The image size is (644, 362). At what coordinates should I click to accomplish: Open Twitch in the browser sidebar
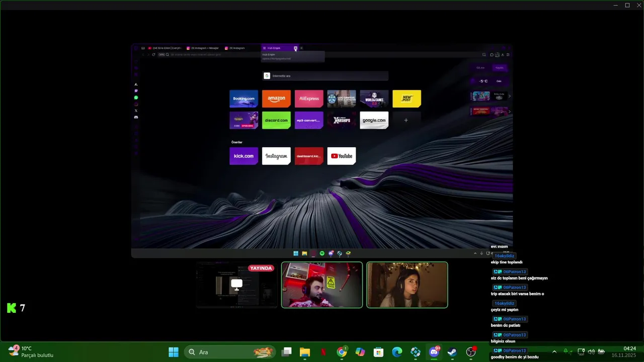pos(136,91)
